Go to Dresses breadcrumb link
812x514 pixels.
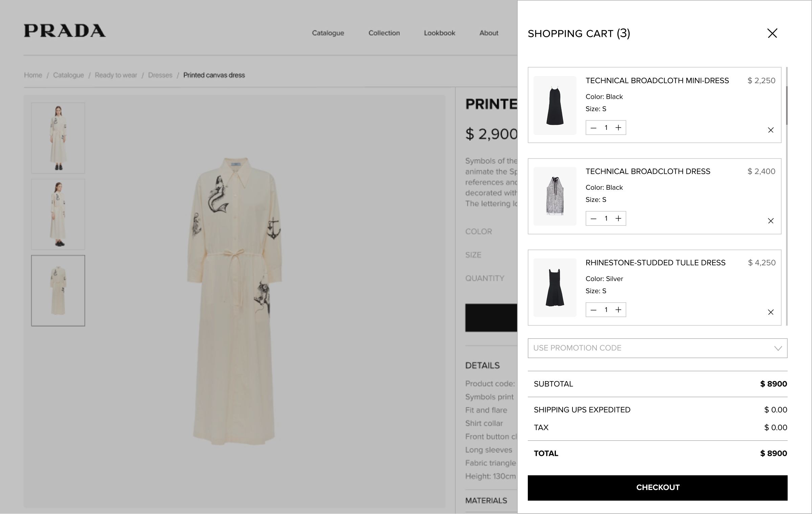tap(160, 75)
